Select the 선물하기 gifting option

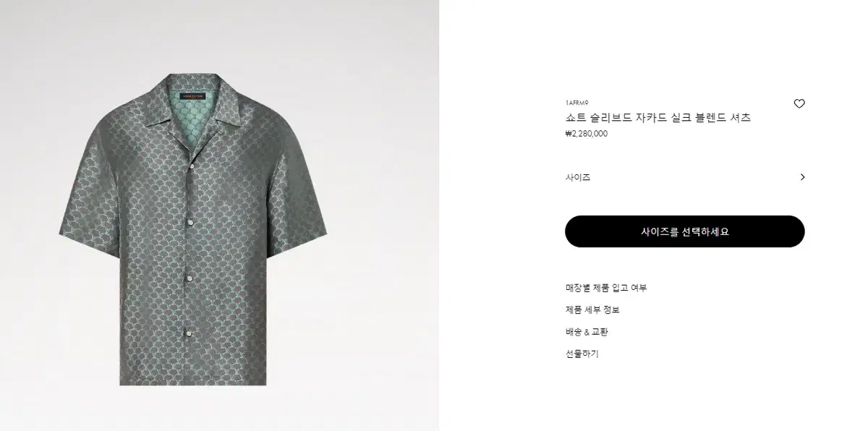click(x=582, y=354)
